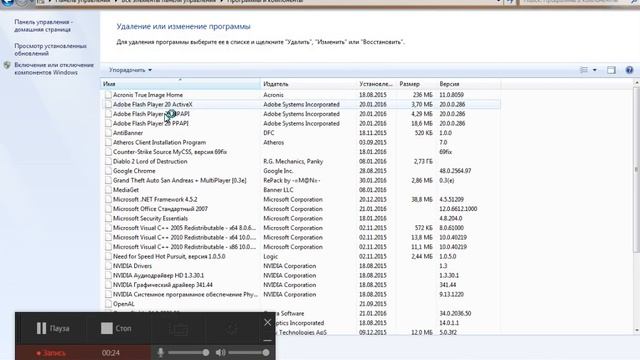This screenshot has height=360, width=640.
Task: Click the scrollbar down arrow
Action: pyautogui.click(x=636, y=331)
